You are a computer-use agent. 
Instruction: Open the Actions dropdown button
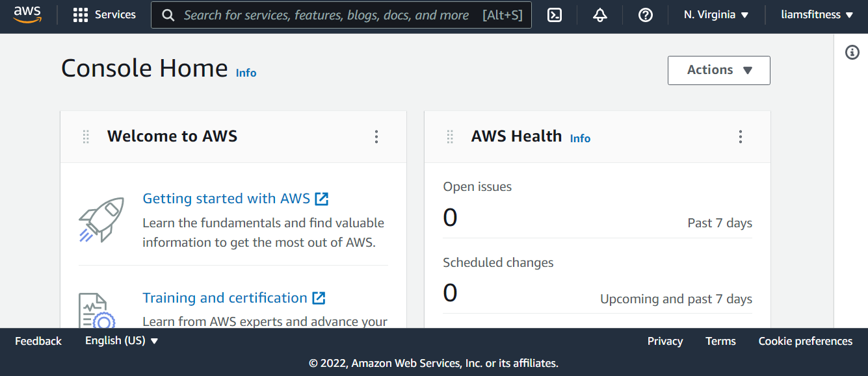tap(718, 70)
